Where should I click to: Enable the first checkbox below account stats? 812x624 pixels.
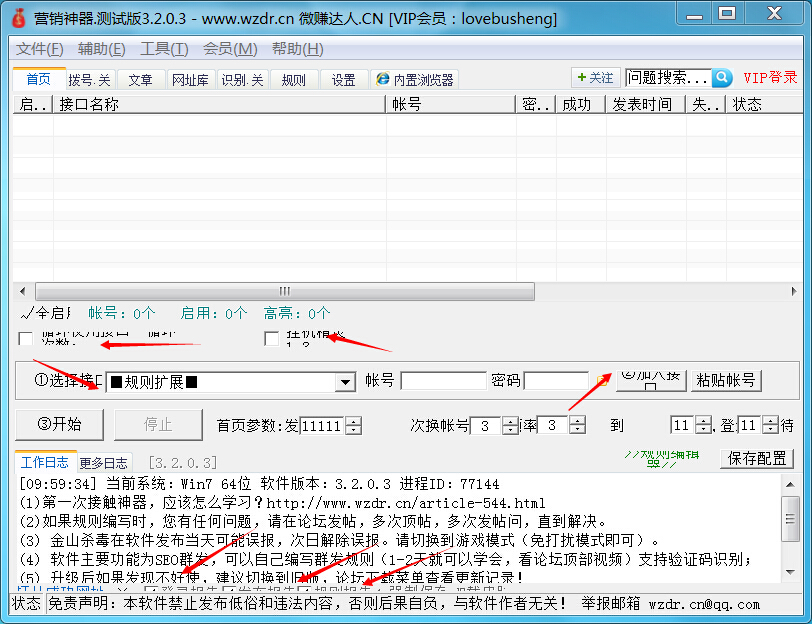pos(25,339)
